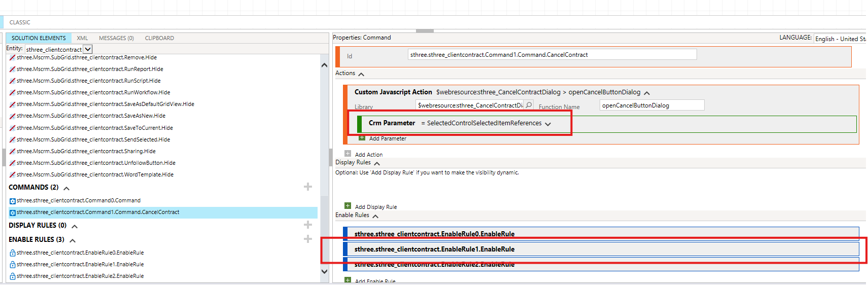This screenshot has width=868, height=285.
Task: Select Command0.Command in the commands list
Action: coord(79,200)
